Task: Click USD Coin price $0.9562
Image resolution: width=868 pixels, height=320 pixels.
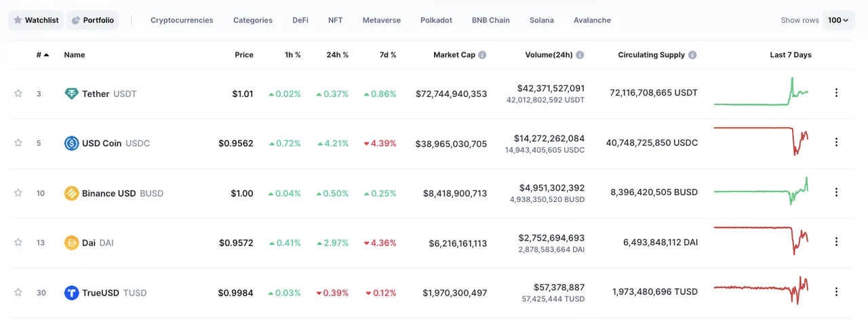Action: click(x=236, y=143)
